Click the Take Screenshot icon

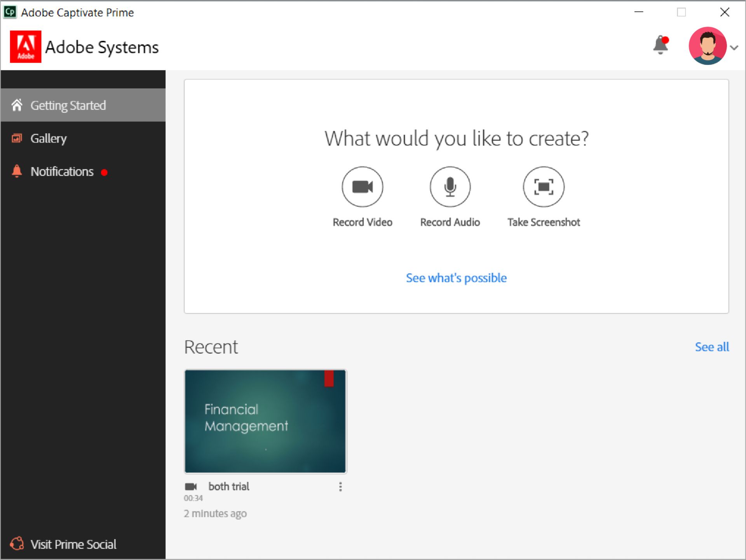[x=544, y=187]
